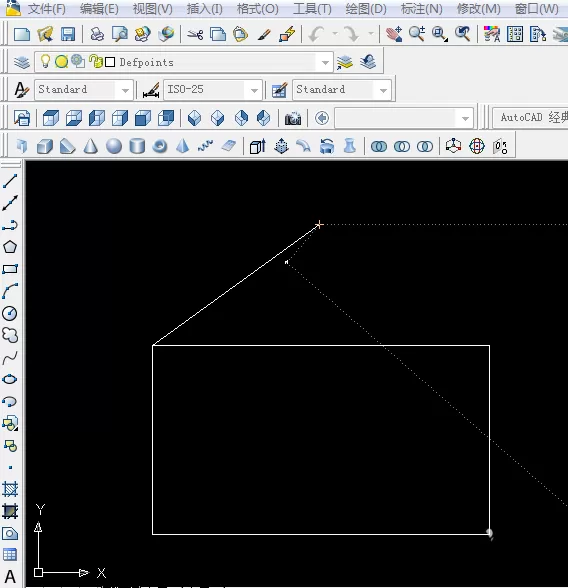The height and width of the screenshot is (588, 568).
Task: Open Text Style manager icon
Action: (x=21, y=90)
